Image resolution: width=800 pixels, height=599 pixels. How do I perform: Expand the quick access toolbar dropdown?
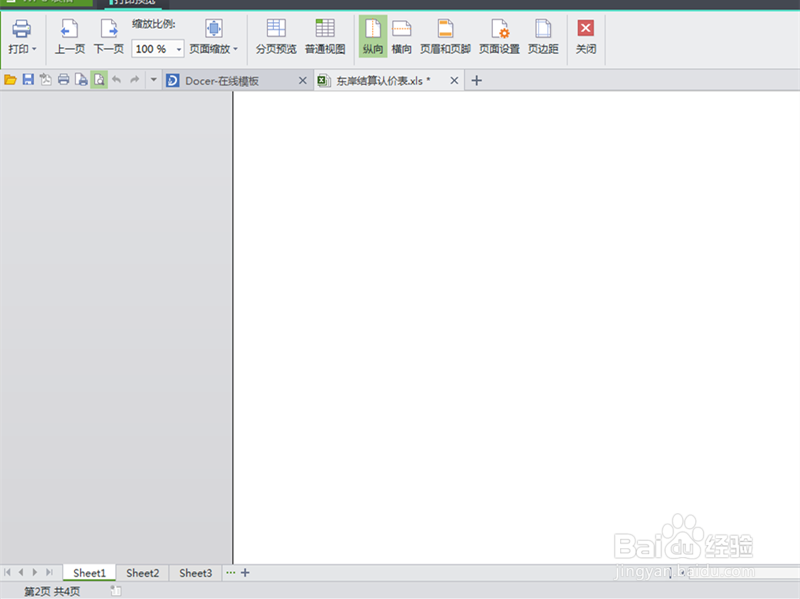coord(153,80)
